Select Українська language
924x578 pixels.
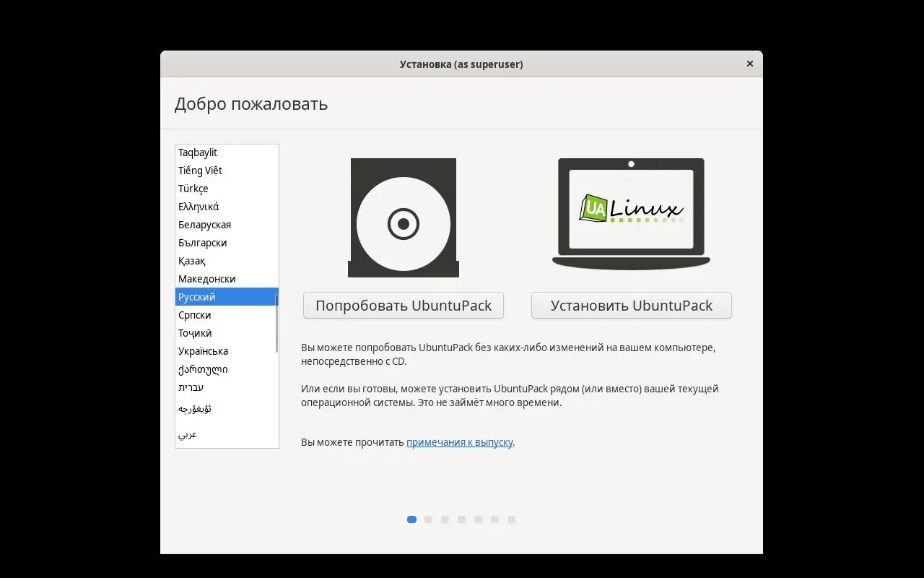[227, 351]
